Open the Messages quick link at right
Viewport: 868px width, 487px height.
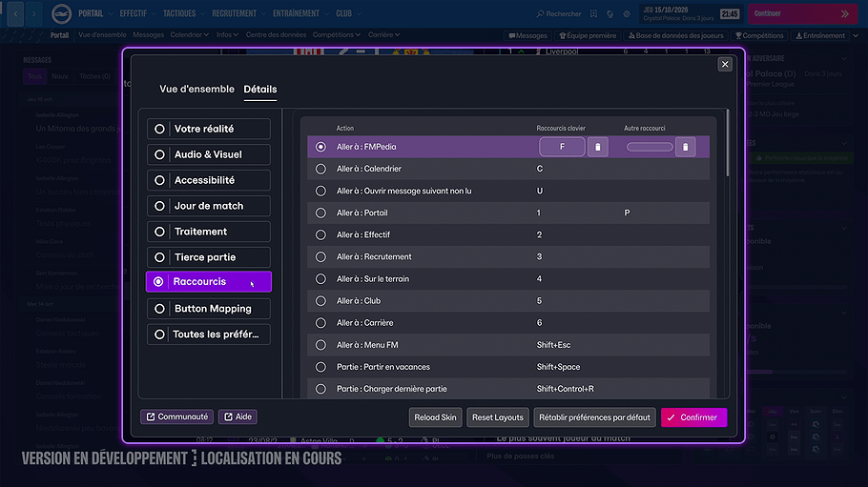[x=527, y=36]
